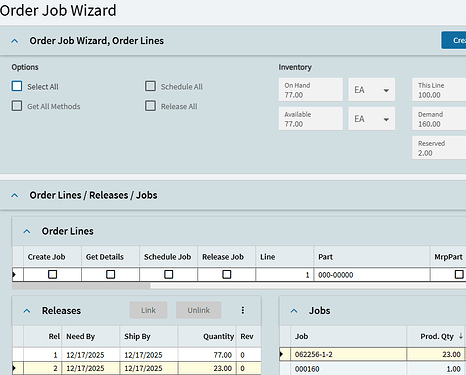The height and width of the screenshot is (375, 466).
Task: Click the Need By column header
Action: 90,336
